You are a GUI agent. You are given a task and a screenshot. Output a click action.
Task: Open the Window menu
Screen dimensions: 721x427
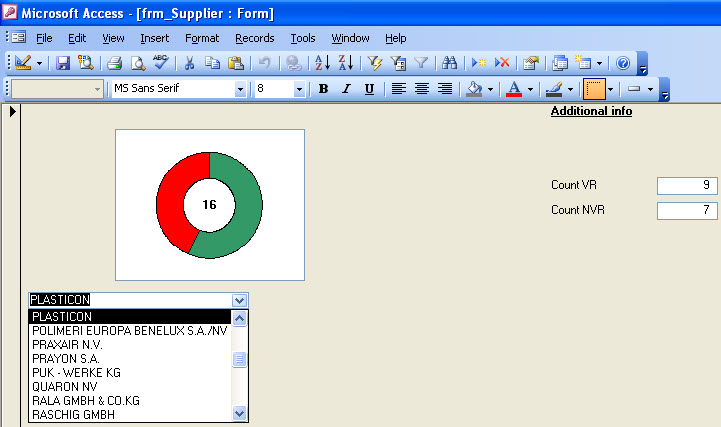(x=350, y=38)
